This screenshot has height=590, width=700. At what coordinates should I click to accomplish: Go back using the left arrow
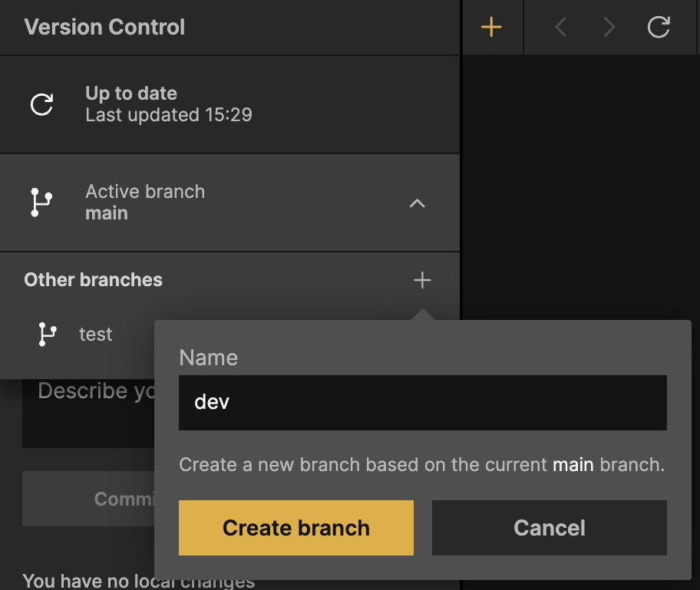coord(560,28)
